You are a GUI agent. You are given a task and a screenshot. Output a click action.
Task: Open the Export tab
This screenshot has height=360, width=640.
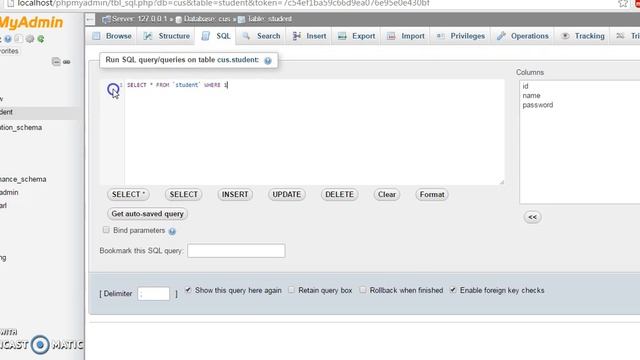pyautogui.click(x=356, y=36)
